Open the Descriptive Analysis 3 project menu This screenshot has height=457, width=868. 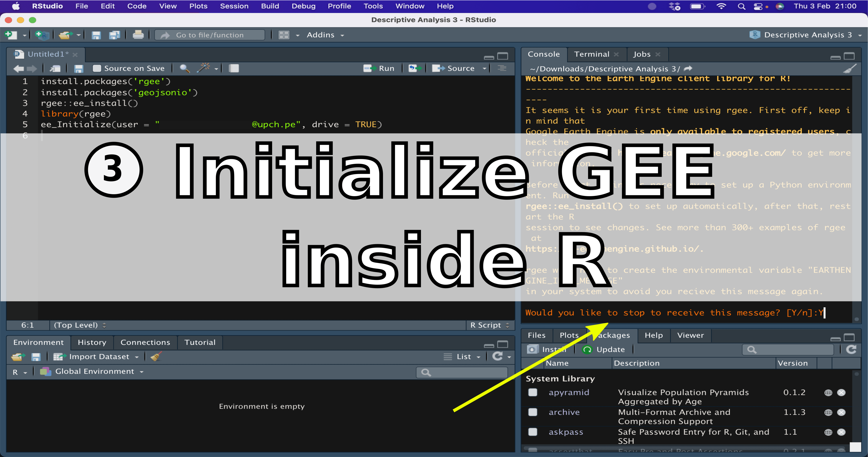805,35
